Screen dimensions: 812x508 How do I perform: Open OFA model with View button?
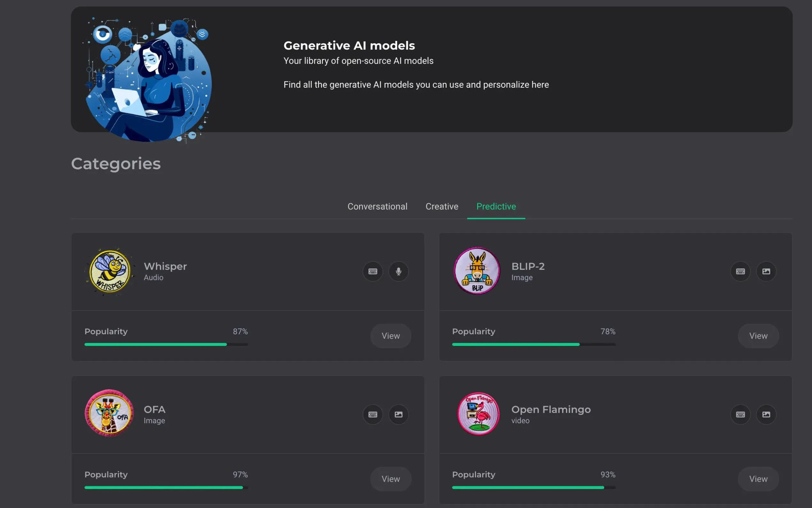coord(390,479)
